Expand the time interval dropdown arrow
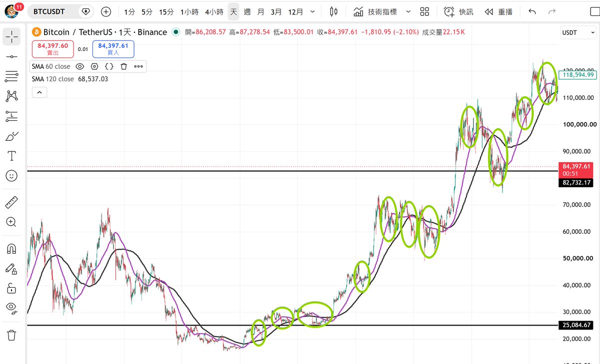This screenshot has height=364, width=600. (312, 11)
